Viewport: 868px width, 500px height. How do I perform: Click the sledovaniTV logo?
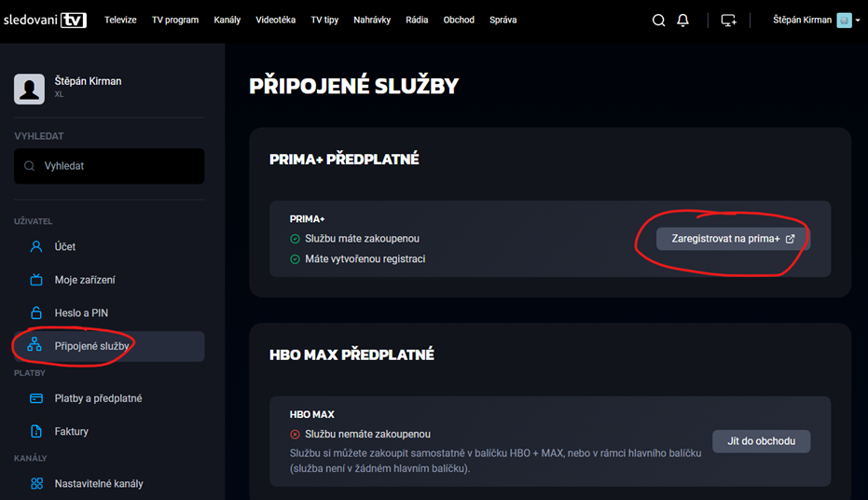pyautogui.click(x=45, y=20)
